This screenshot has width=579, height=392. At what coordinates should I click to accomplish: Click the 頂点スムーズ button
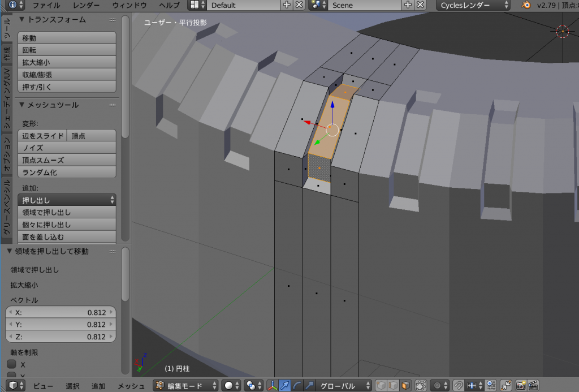click(67, 160)
